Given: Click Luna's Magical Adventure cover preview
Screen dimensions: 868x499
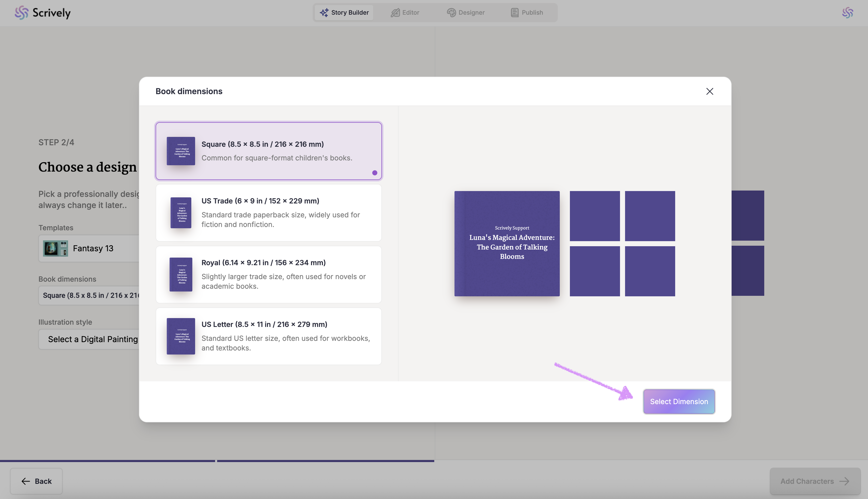Looking at the screenshot, I should tap(507, 243).
